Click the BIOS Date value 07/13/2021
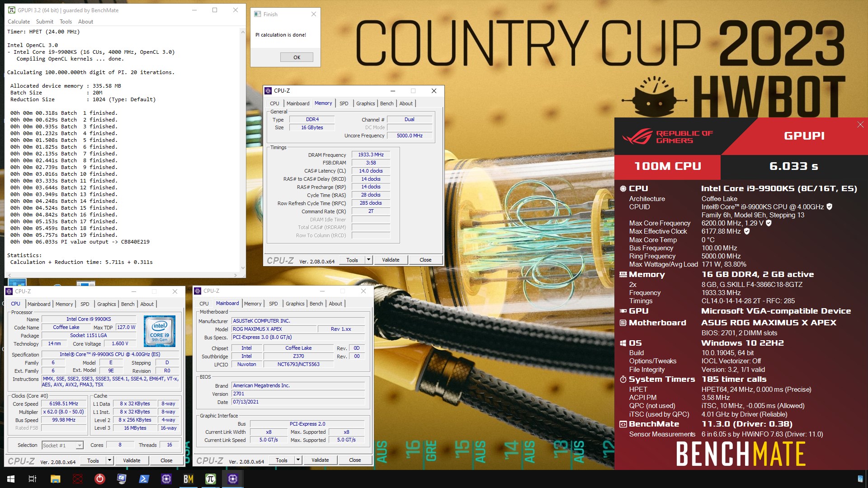The image size is (868, 488). (298, 402)
